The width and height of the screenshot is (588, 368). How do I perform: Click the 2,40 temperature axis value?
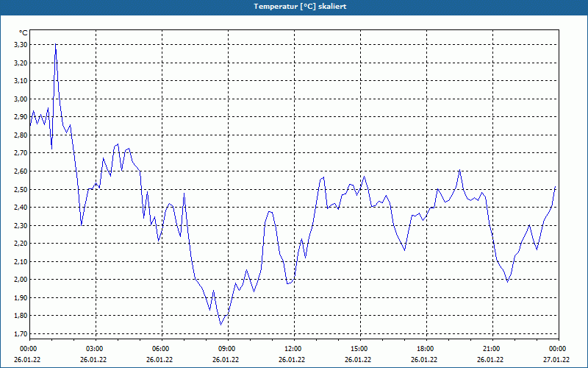pyautogui.click(x=21, y=208)
